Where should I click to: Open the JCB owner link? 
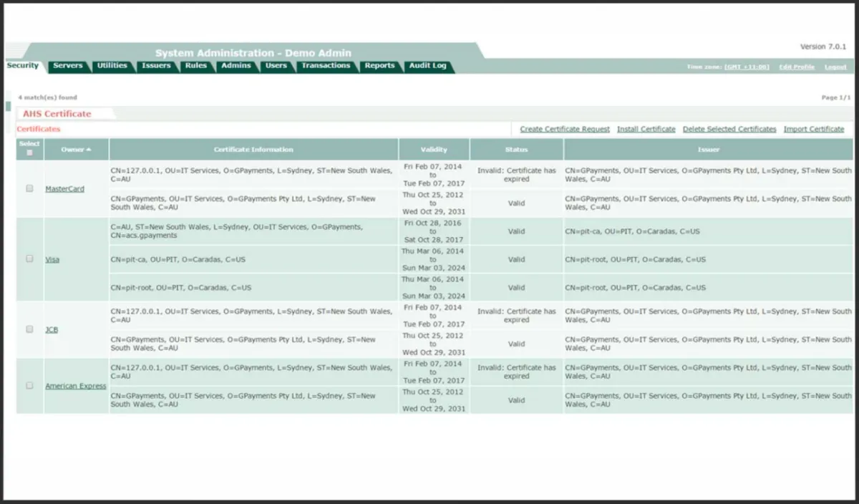point(52,330)
